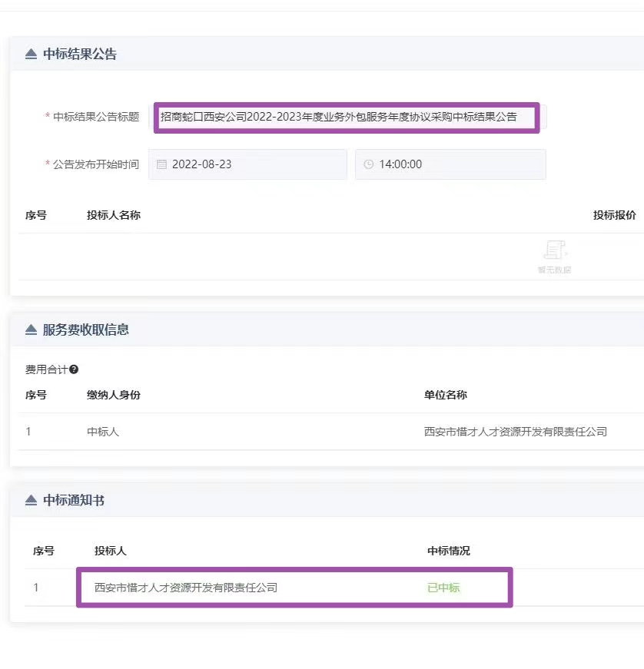Click the announcement title input field
This screenshot has height=669, width=644.
(x=346, y=117)
